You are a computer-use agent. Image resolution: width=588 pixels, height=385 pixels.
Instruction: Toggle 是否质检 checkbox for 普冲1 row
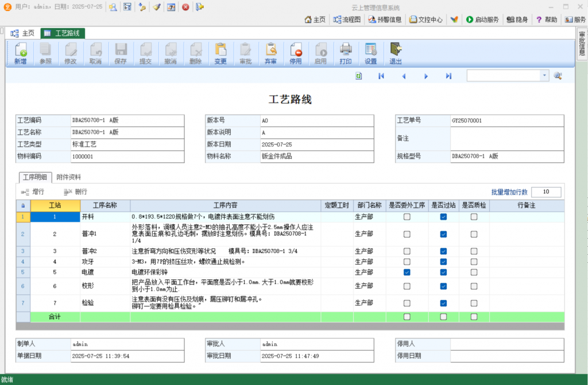click(474, 234)
